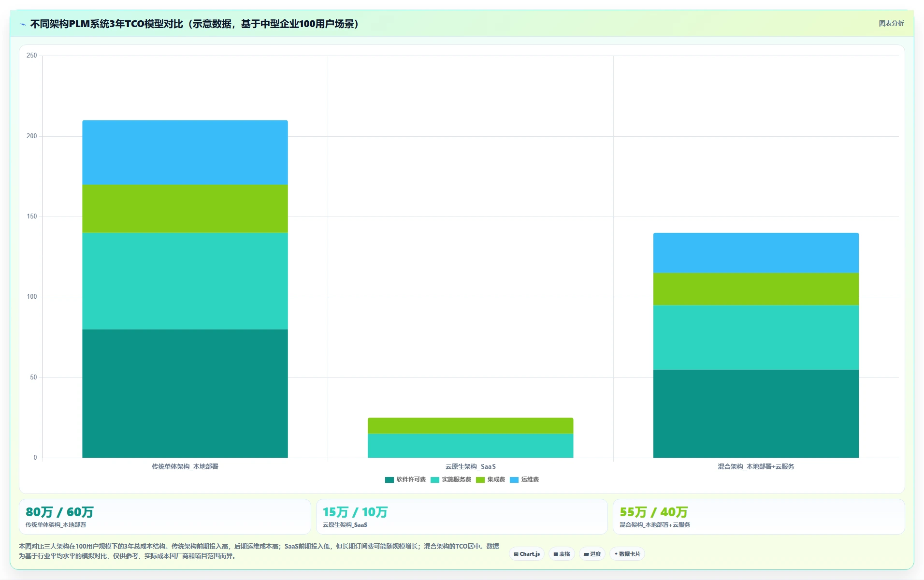Click the 15万 / 10万 data card

(x=462, y=517)
